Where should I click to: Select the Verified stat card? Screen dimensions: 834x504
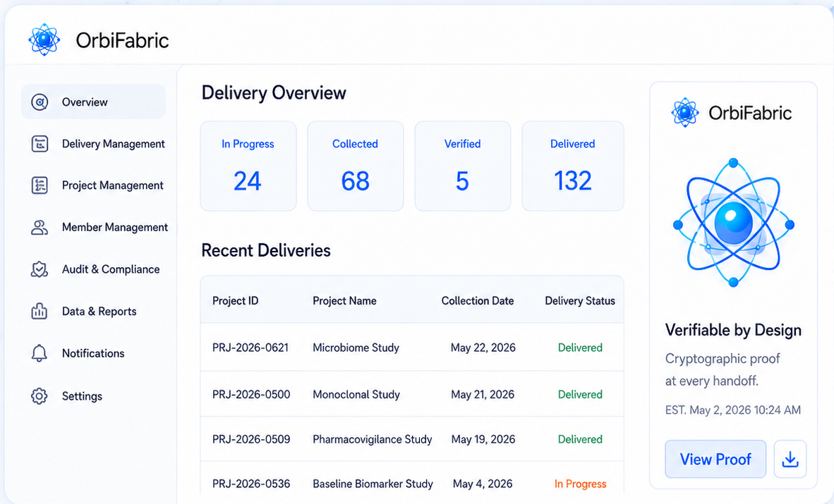[463, 166]
